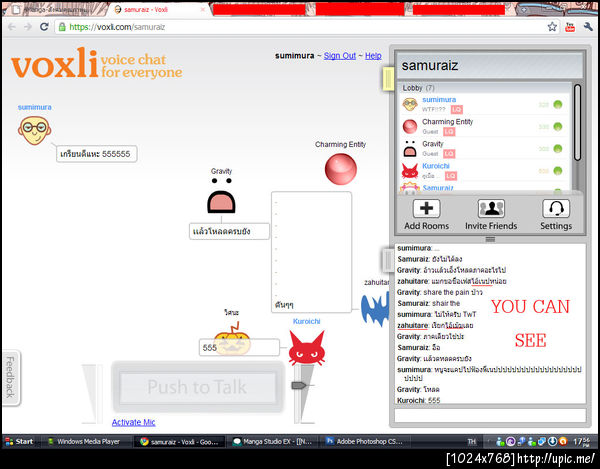Click green status dot next to Charming Entity
This screenshot has width=600, height=469.
pos(558,127)
